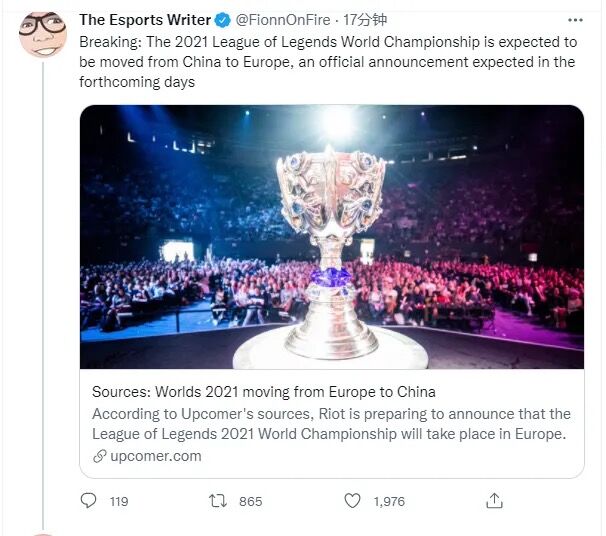
Task: Like the tweet with the heart icon
Action: tap(352, 501)
